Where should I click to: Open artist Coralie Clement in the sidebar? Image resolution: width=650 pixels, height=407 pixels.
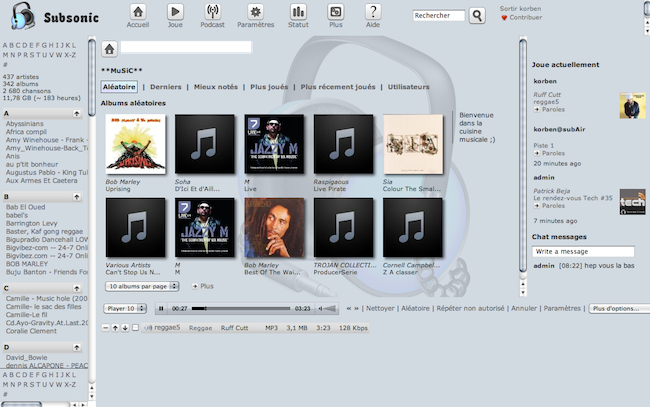[31, 331]
